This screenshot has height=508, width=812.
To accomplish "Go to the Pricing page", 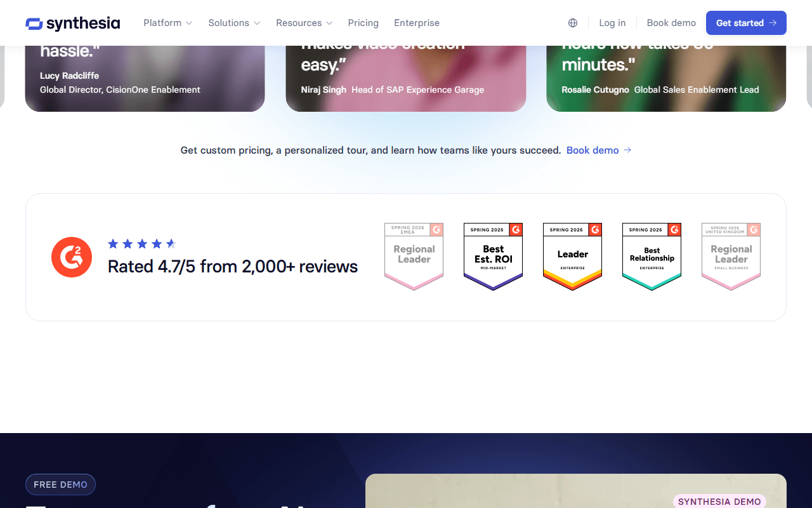I will (363, 23).
